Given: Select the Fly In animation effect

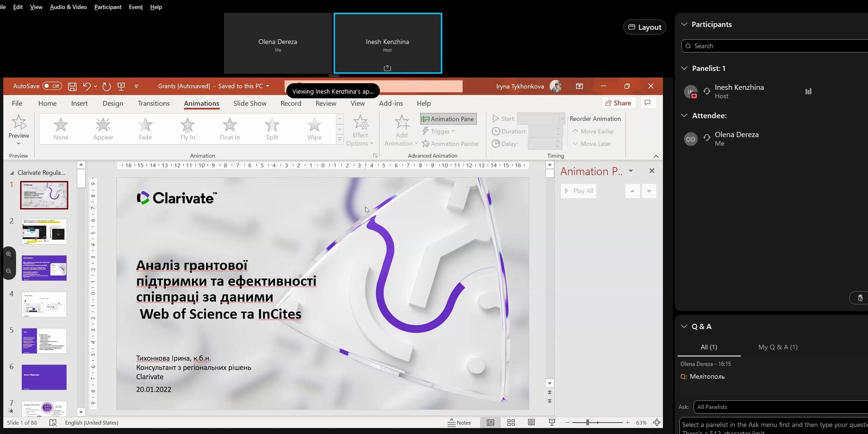Looking at the screenshot, I should pos(188,129).
